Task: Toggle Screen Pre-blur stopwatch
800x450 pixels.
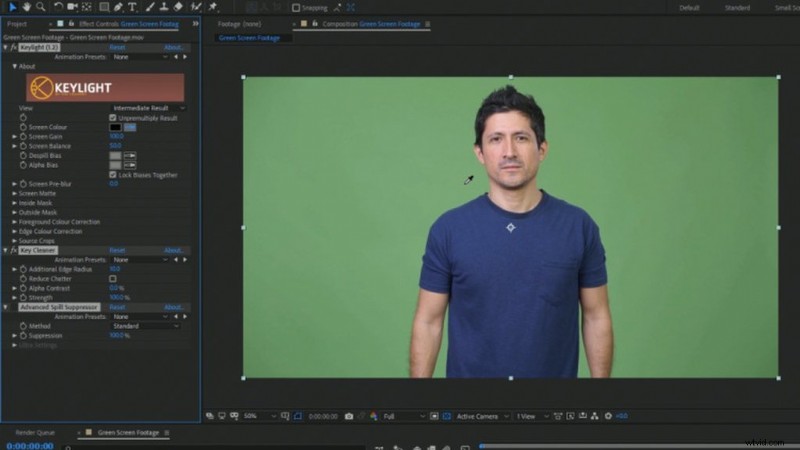Action: pyautogui.click(x=23, y=184)
